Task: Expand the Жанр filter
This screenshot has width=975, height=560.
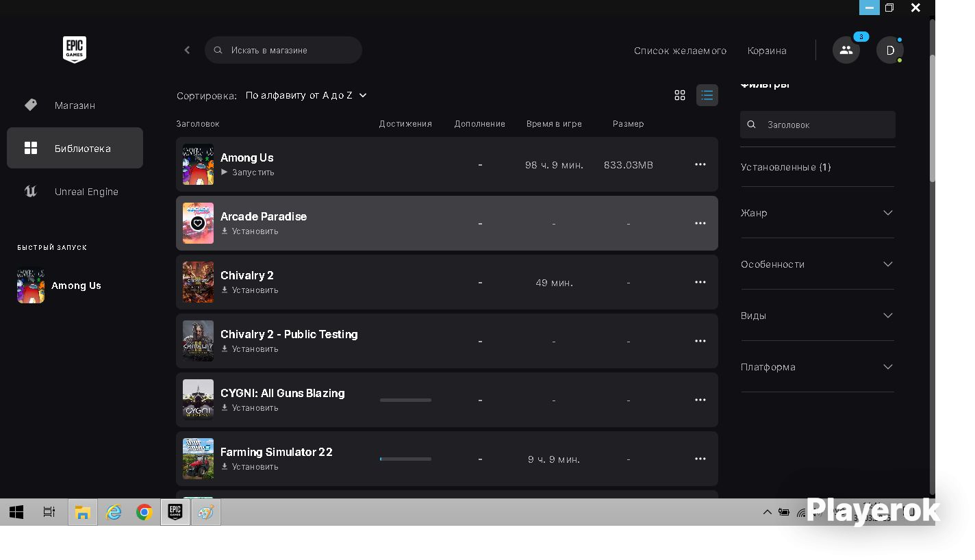Action: 818,213
